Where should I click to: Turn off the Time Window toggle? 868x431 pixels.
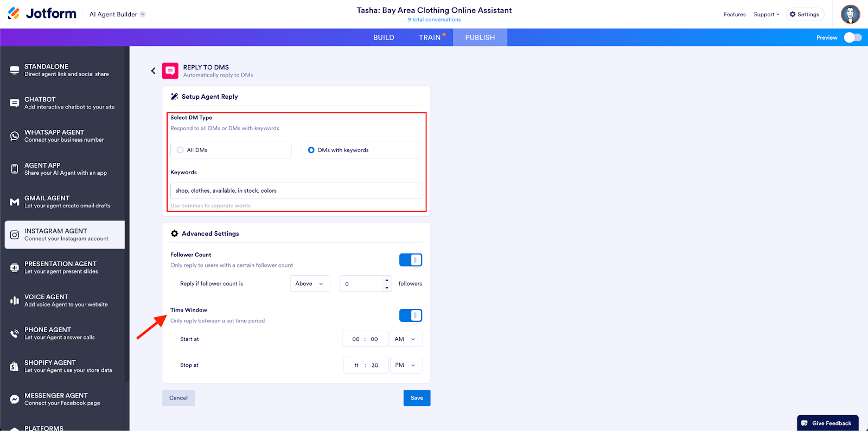click(411, 315)
